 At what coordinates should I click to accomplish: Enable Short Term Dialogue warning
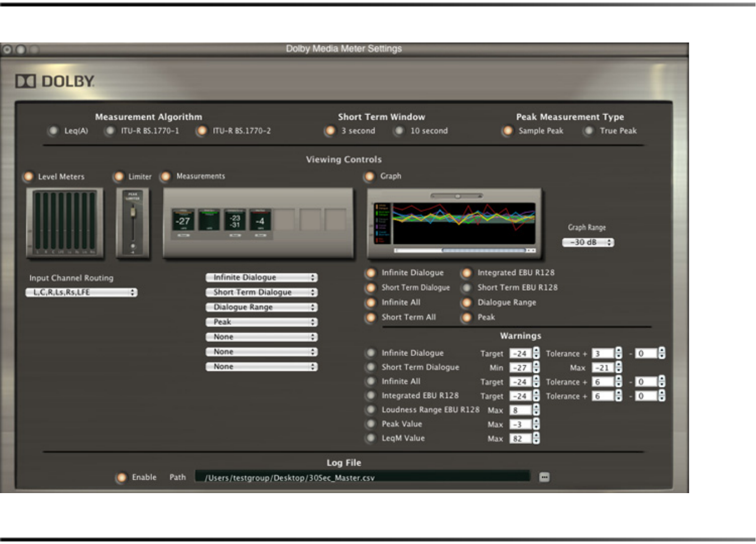click(x=370, y=367)
